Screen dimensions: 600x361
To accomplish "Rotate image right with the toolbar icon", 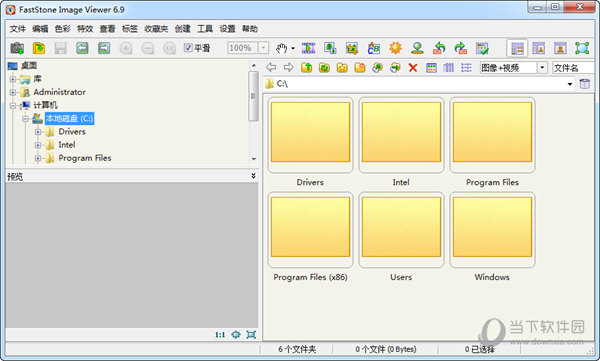I will [460, 48].
